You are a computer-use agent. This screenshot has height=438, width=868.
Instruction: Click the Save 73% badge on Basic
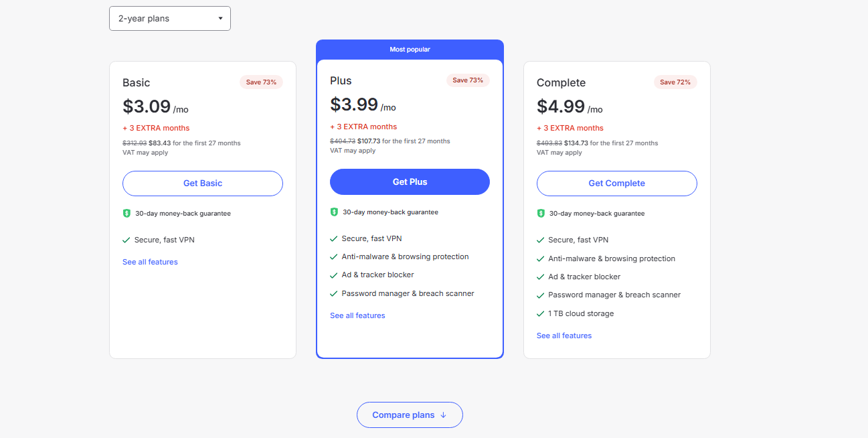click(261, 82)
